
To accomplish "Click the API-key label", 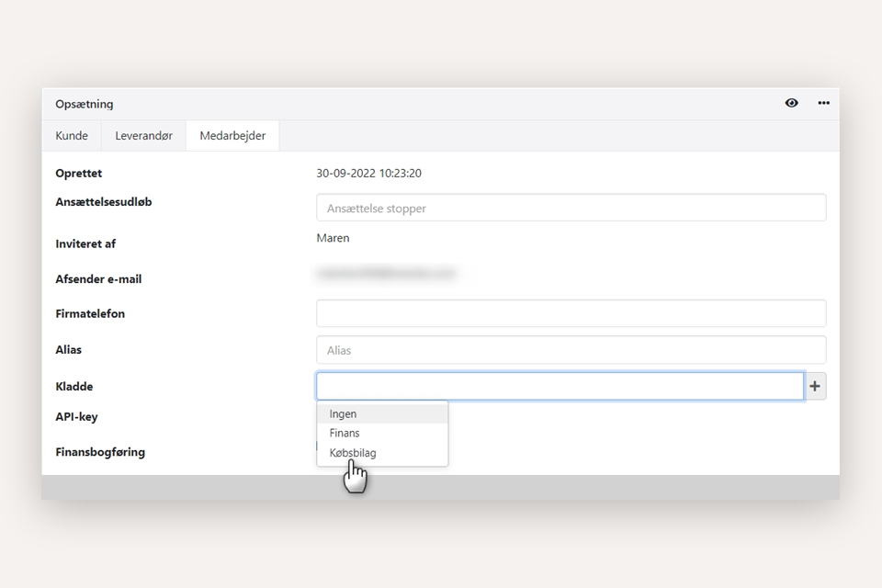I will [x=76, y=417].
